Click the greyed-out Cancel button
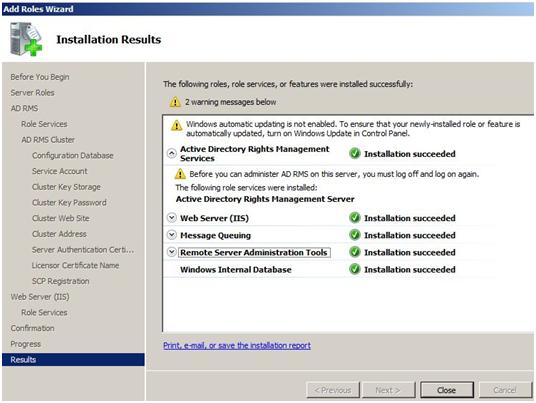Screen dimensions: 536x403 tap(505, 390)
